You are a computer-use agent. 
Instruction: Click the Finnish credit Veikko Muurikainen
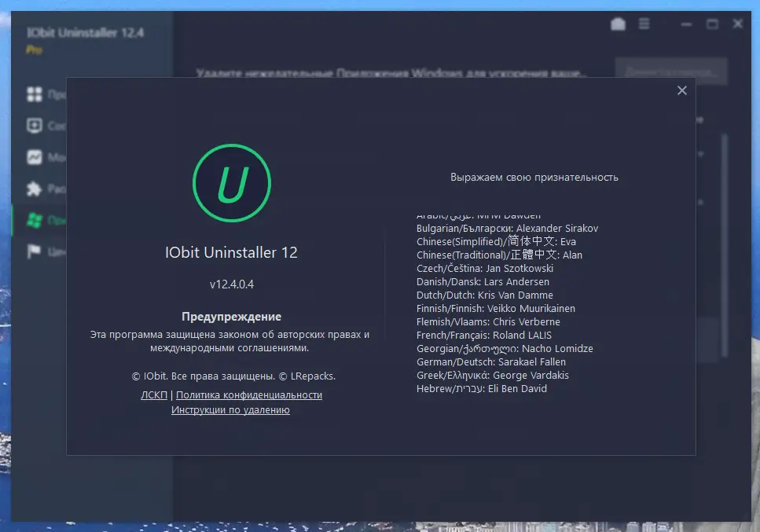496,308
